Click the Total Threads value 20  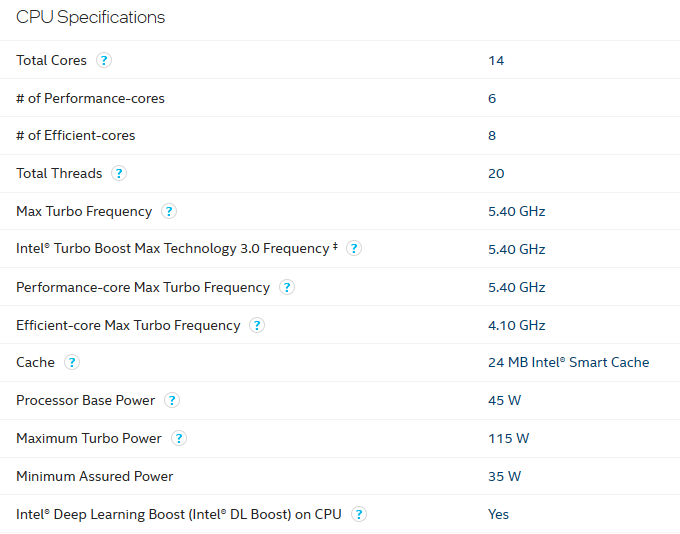[496, 174]
